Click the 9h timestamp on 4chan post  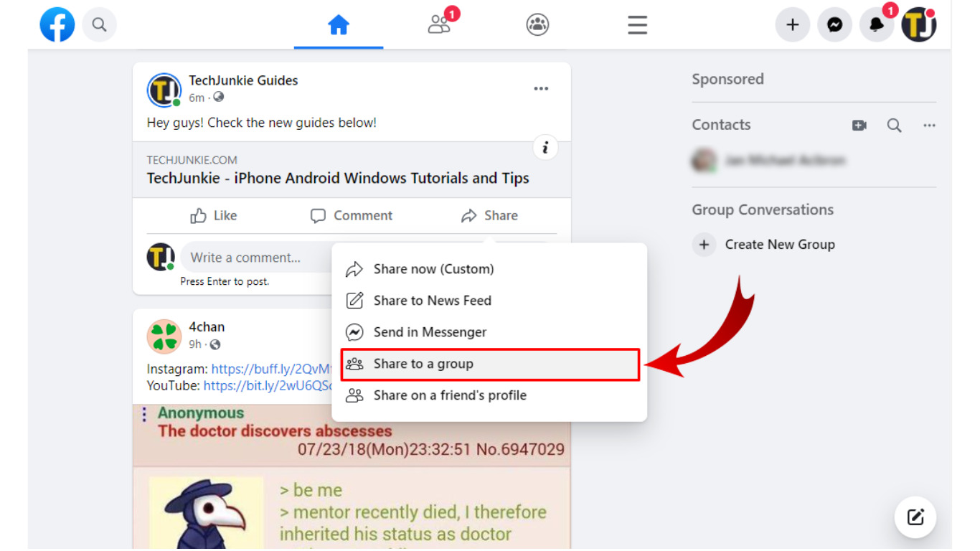point(195,344)
